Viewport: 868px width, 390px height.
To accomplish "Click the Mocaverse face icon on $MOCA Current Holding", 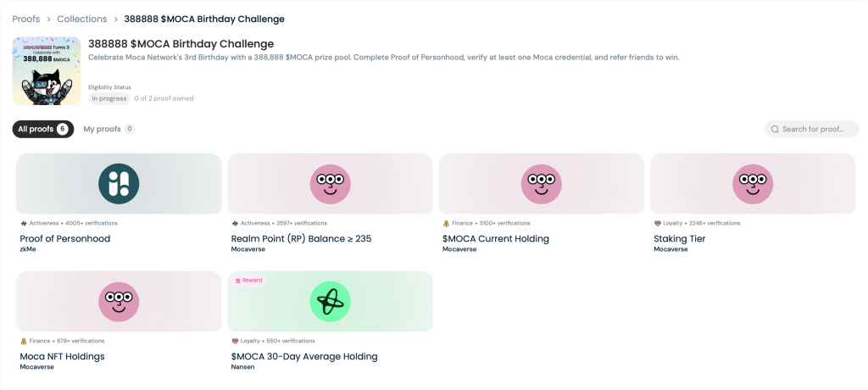I will click(x=541, y=183).
